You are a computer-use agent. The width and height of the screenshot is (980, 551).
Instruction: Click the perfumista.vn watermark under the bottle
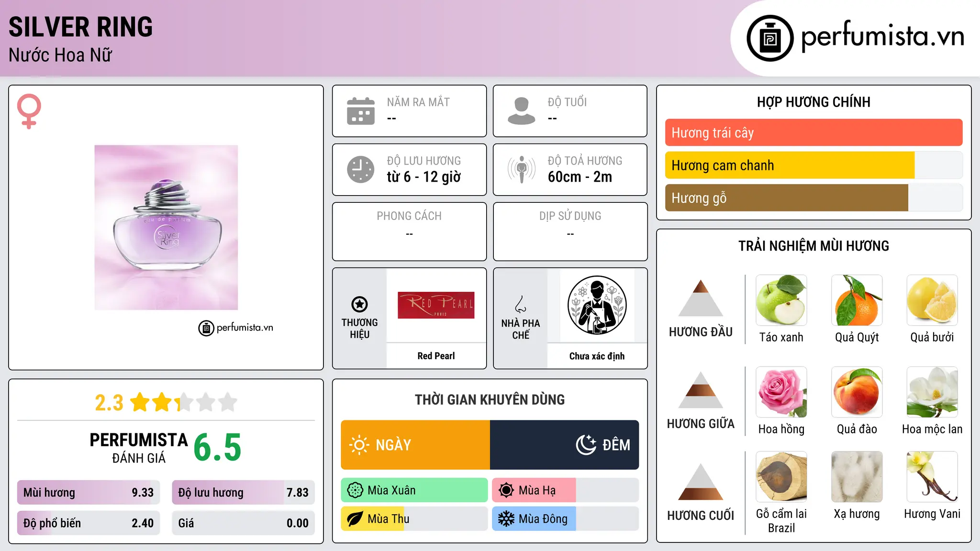(x=236, y=328)
